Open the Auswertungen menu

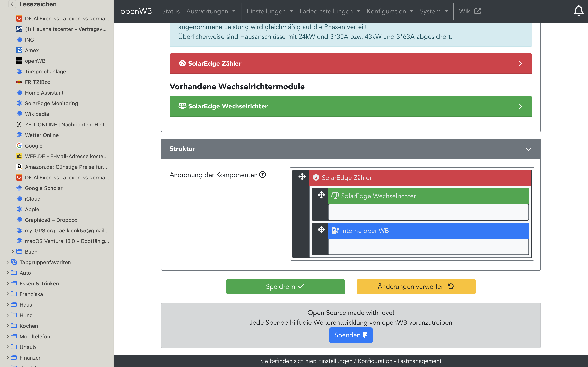click(x=211, y=11)
